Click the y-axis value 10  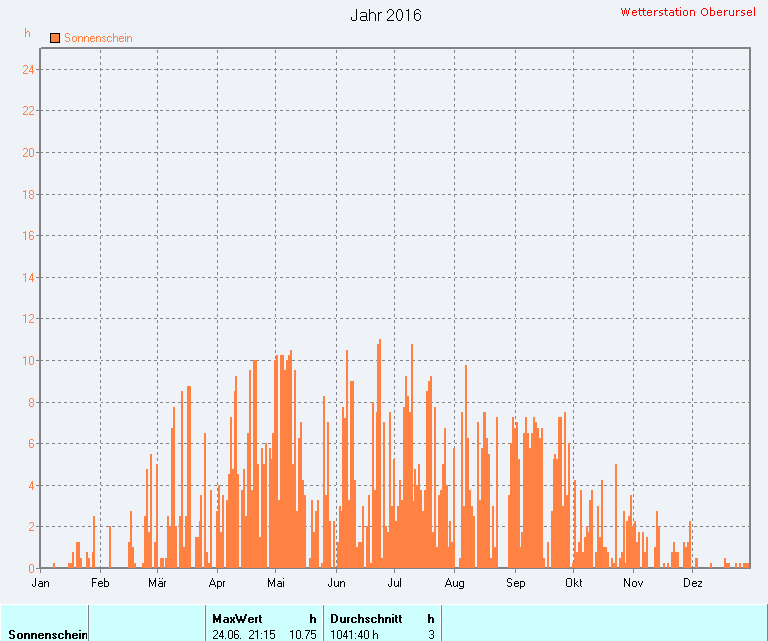point(28,361)
